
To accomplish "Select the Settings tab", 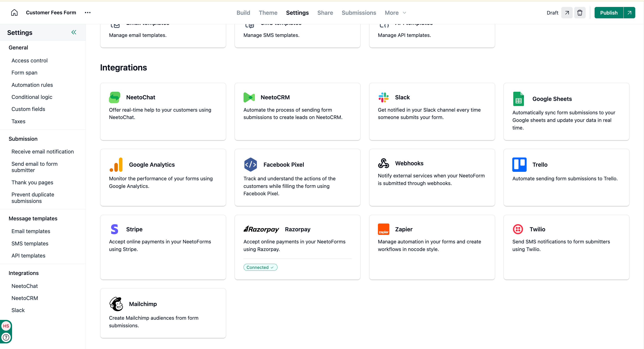I will click(x=297, y=13).
